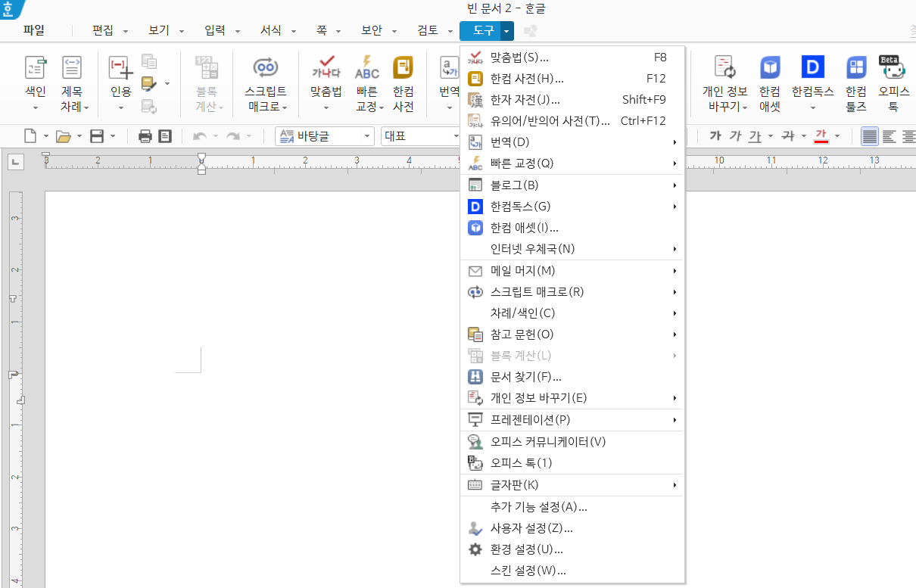916x588 pixels.
Task: Select 유의어/반의어 사전(T)... menu entry
Action: 572,120
